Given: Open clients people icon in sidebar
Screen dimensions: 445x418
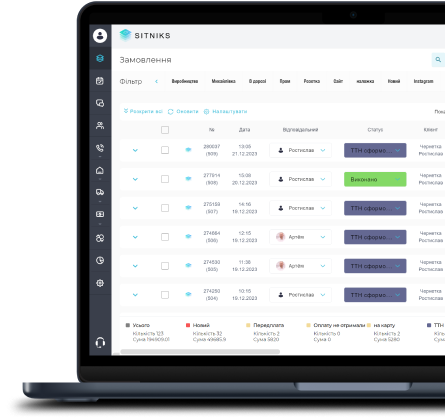Looking at the screenshot, I should point(100,125).
